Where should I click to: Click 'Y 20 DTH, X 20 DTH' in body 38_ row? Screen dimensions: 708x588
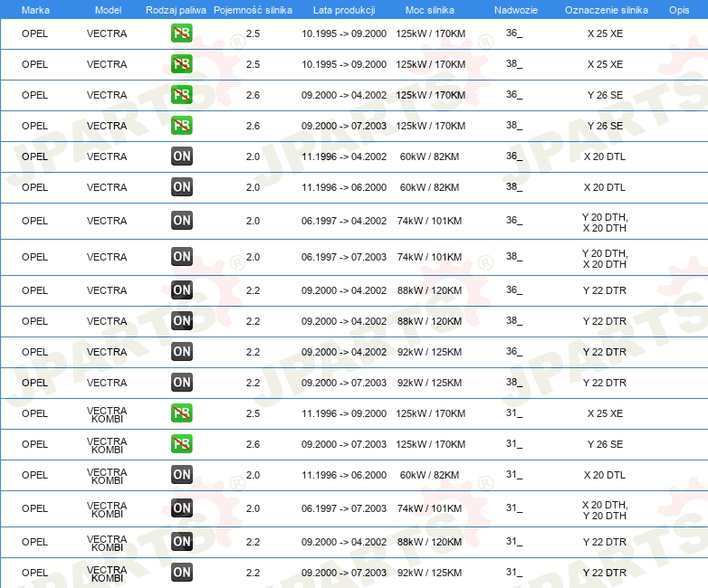[x=605, y=259]
